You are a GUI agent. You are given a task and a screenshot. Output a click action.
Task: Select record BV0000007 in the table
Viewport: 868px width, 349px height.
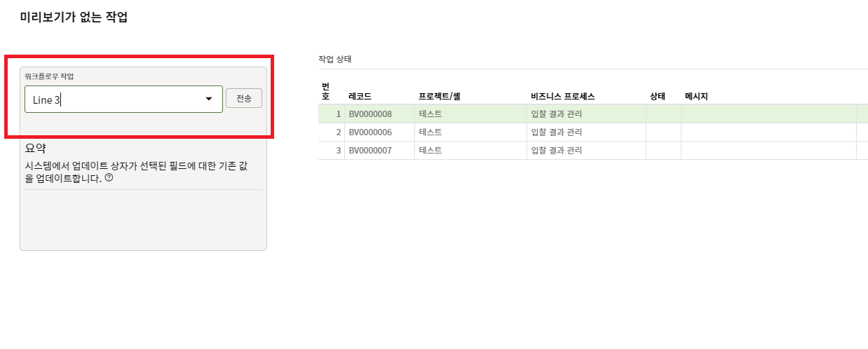370,150
